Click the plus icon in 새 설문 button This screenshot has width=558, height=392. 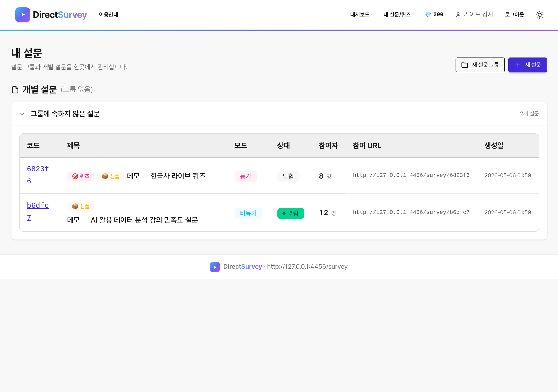tap(518, 65)
